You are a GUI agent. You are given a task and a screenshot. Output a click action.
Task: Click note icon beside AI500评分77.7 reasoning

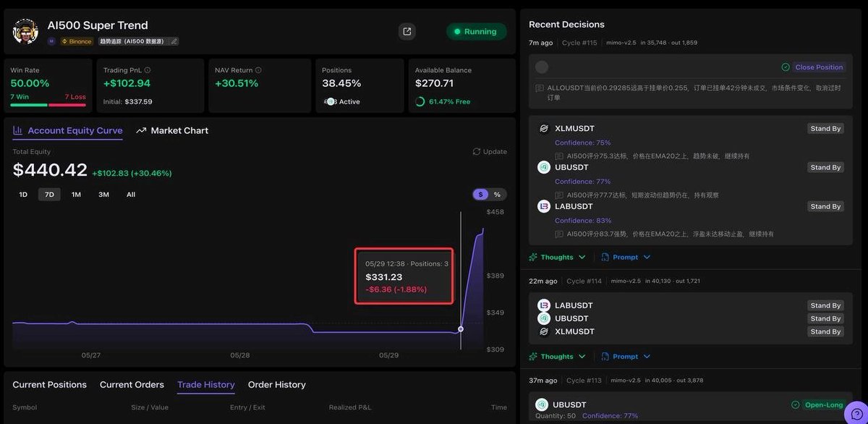(x=559, y=195)
